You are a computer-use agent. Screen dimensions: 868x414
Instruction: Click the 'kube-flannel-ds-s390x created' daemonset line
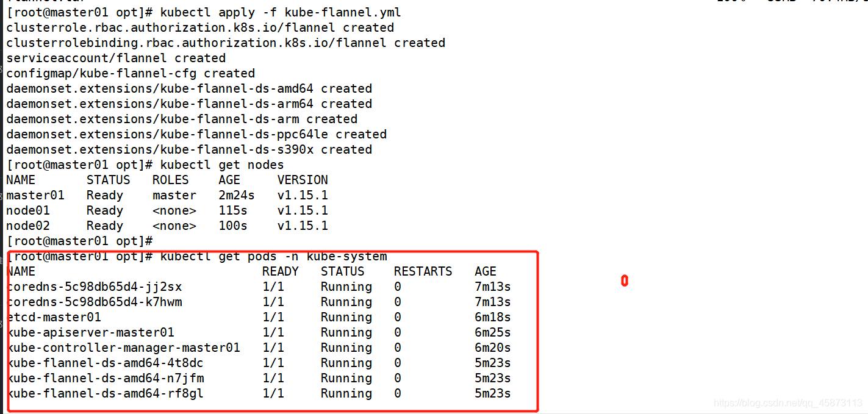(189, 149)
